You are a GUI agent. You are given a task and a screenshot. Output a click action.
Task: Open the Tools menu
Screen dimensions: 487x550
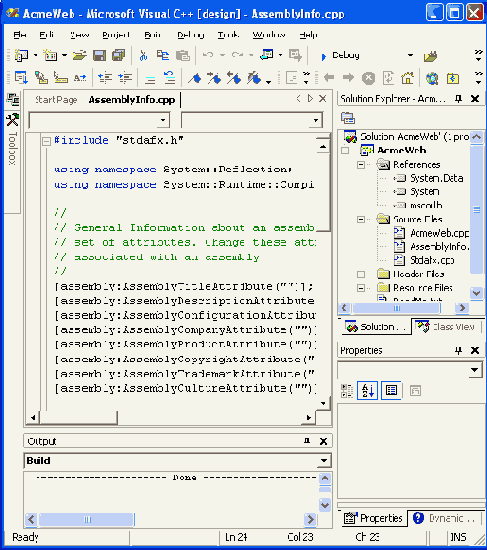click(228, 34)
